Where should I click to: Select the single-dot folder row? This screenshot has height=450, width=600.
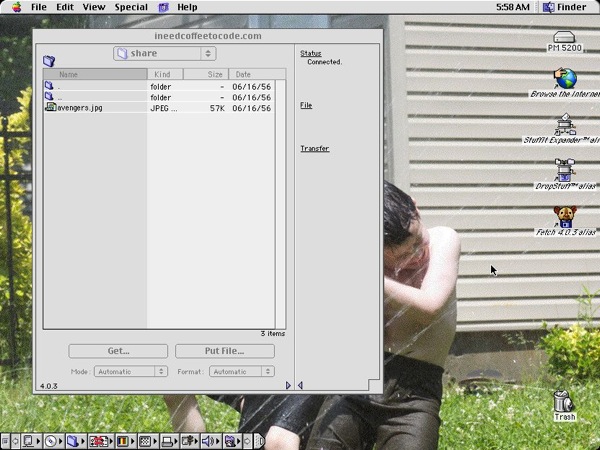coord(159,86)
